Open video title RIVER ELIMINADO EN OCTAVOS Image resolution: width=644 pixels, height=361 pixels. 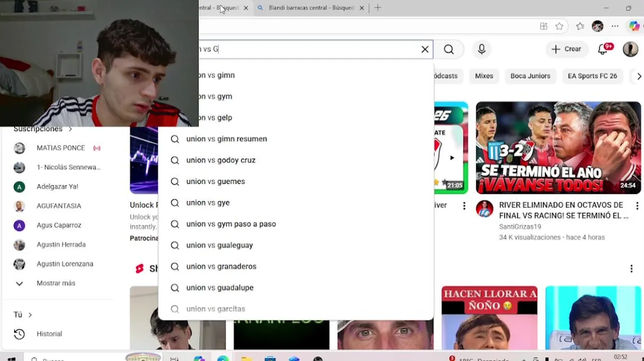pos(564,210)
